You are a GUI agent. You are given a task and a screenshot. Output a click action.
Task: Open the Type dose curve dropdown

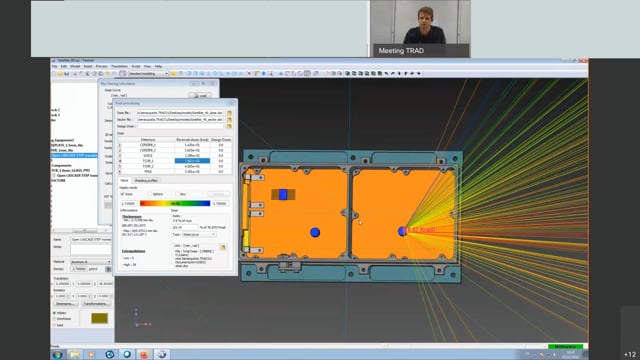point(199,234)
